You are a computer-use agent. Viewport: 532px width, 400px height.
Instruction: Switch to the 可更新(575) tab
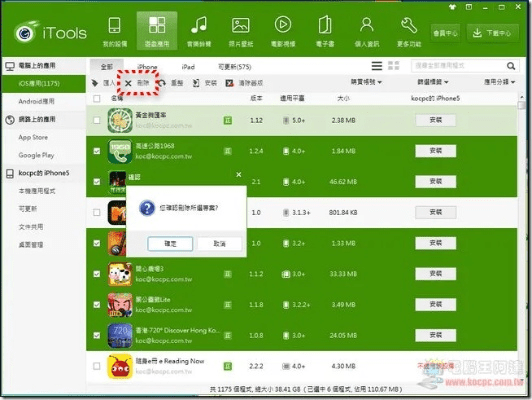[234, 67]
